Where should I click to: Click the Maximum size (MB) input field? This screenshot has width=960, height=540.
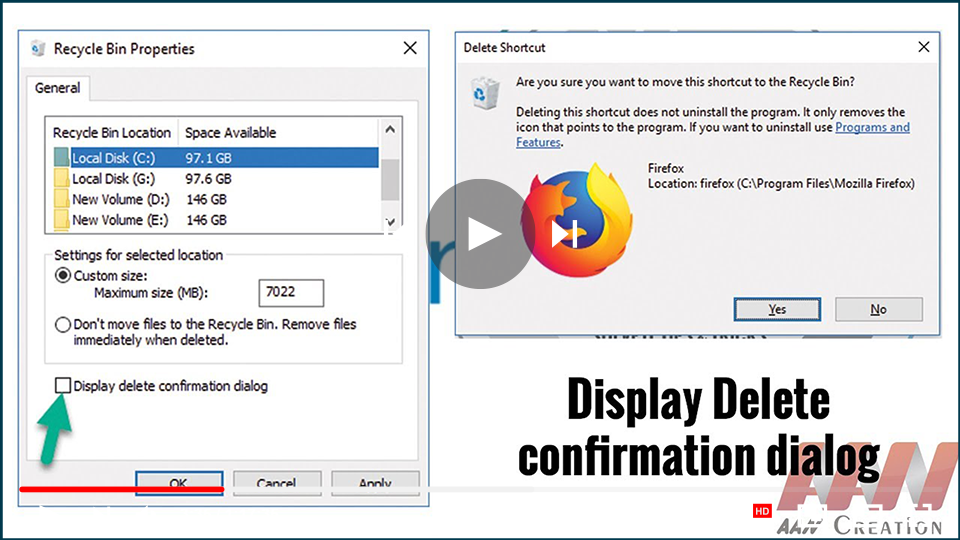290,293
